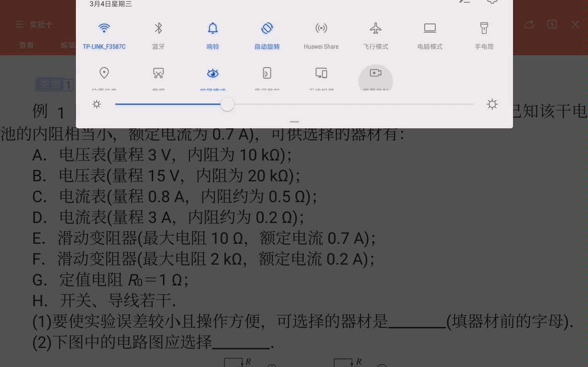Screen dimensions: 588x367
Task: Turn on 蓝牙 Bluetooth
Action: point(158,28)
